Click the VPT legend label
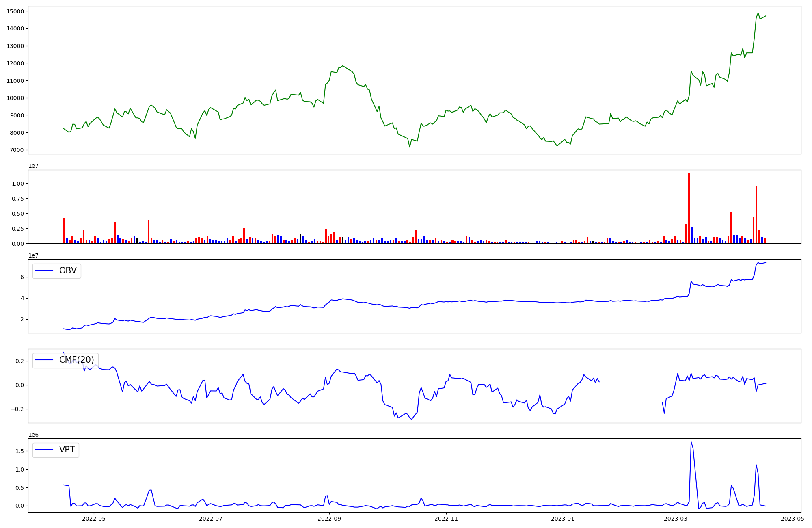The image size is (812, 528). (67, 450)
